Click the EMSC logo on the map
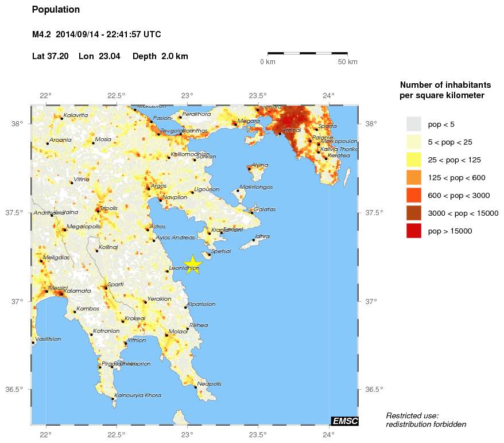Viewport: 504px width, 443px height. [x=344, y=422]
